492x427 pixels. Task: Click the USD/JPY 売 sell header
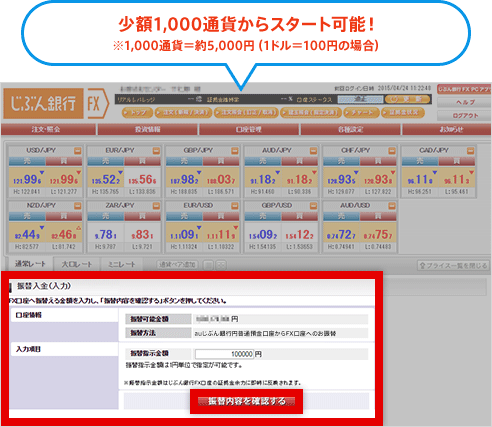point(27,162)
